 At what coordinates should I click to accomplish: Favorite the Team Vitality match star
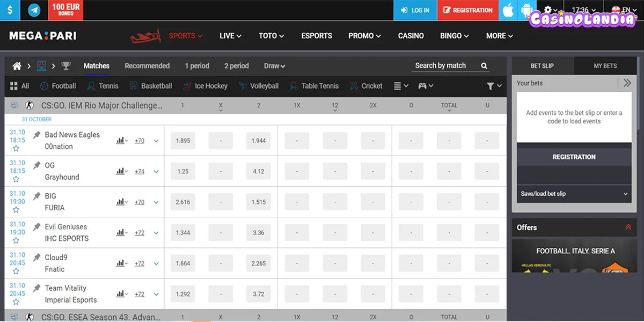click(16, 302)
